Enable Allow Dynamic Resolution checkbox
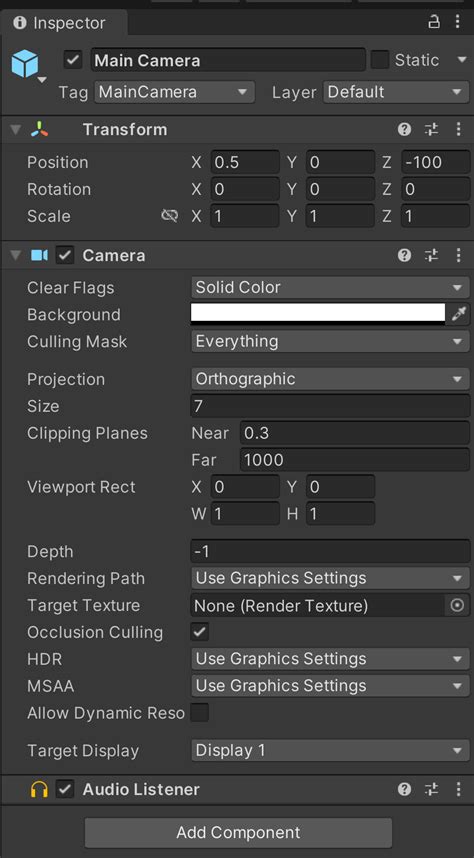 point(200,713)
